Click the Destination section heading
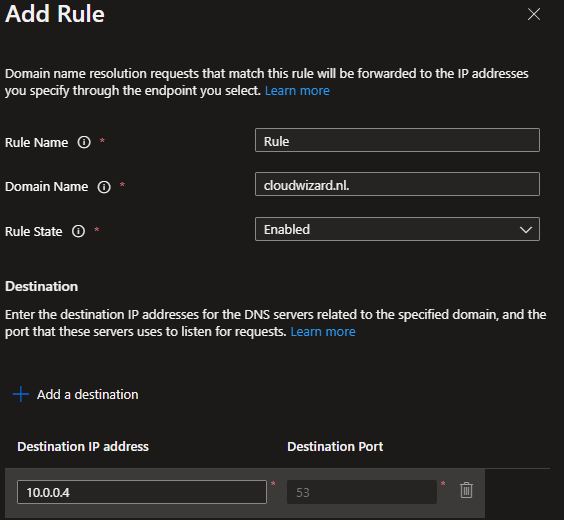 pyautogui.click(x=42, y=286)
